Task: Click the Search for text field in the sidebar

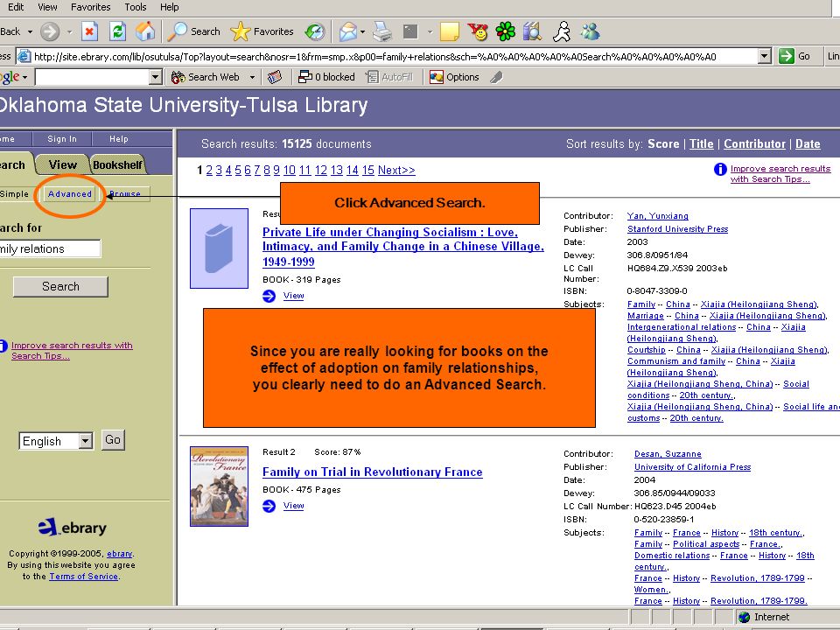Action: pyautogui.click(x=50, y=248)
